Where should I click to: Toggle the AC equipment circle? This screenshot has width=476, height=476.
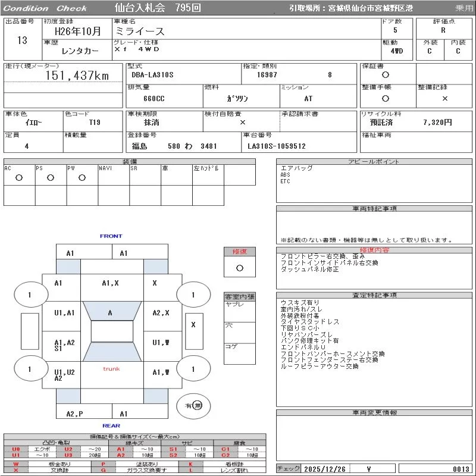tap(19, 177)
